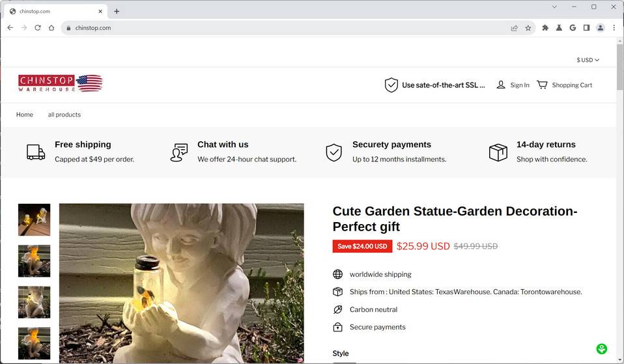The height and width of the screenshot is (364, 624).
Task: Click the main garden statue product image
Action: tap(182, 283)
